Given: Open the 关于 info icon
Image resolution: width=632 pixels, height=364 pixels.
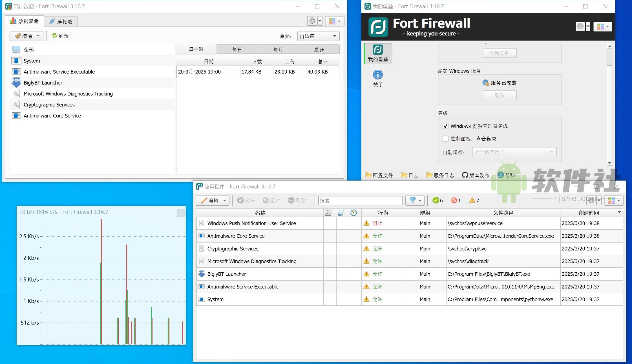Looking at the screenshot, I should coord(378,75).
